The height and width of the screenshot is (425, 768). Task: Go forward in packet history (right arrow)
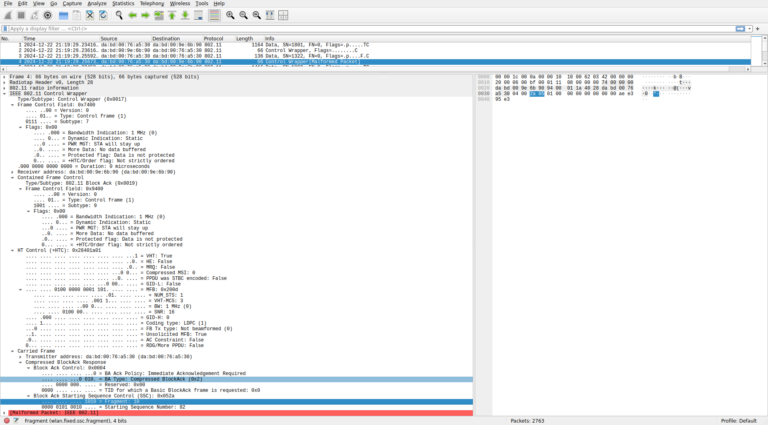pyautogui.click(x=145, y=15)
